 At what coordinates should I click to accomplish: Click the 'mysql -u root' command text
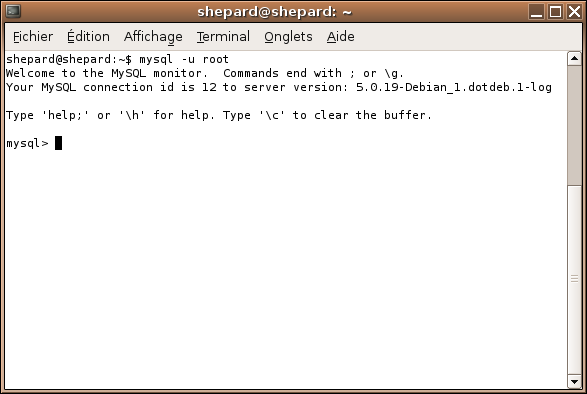pyautogui.click(x=184, y=59)
